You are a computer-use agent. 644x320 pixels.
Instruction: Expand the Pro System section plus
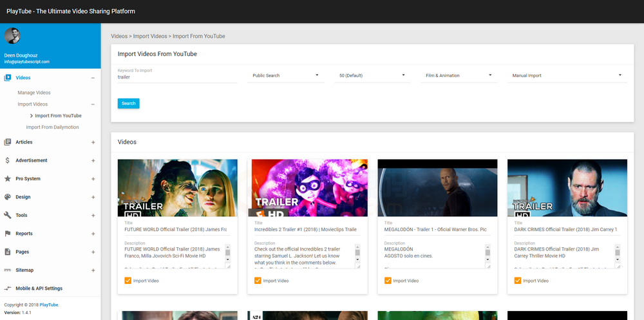tap(93, 179)
